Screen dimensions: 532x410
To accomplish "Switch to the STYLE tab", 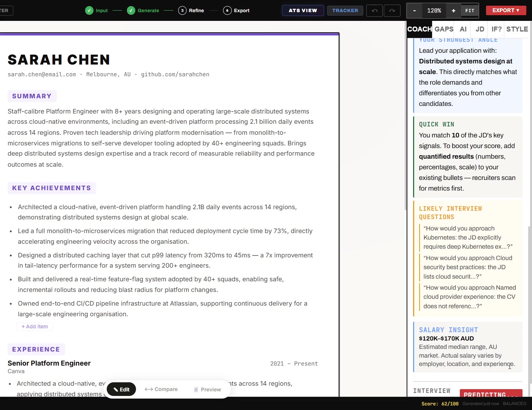I will (517, 29).
